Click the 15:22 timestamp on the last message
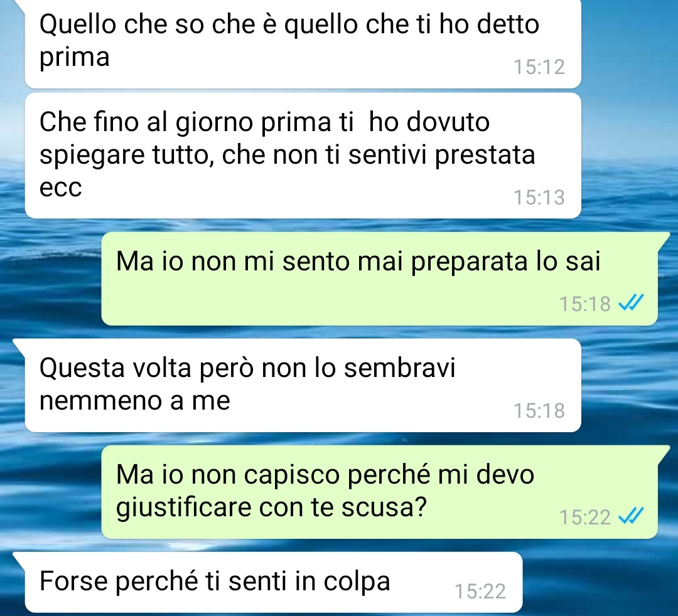Screen dimensions: 678x616 pos(480,592)
